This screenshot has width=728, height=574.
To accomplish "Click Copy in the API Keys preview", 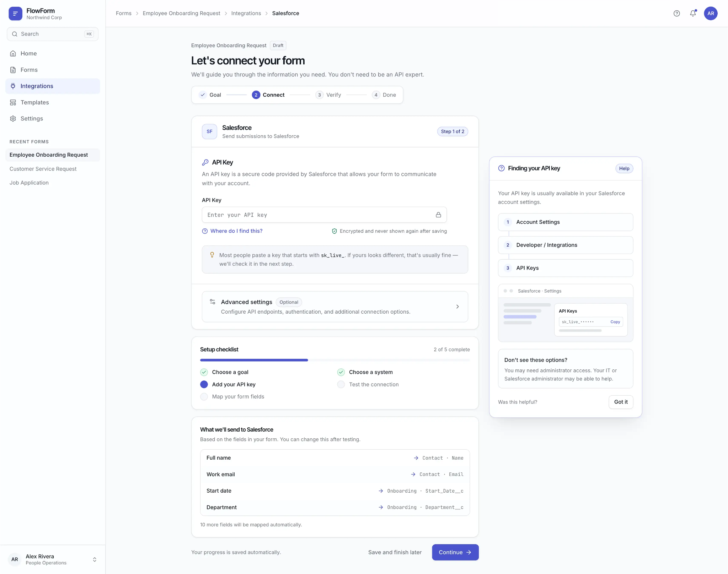I will pyautogui.click(x=615, y=322).
